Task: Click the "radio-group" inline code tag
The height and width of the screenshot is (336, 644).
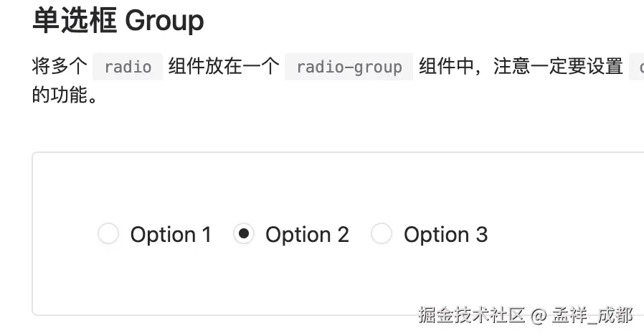Action: [x=349, y=67]
